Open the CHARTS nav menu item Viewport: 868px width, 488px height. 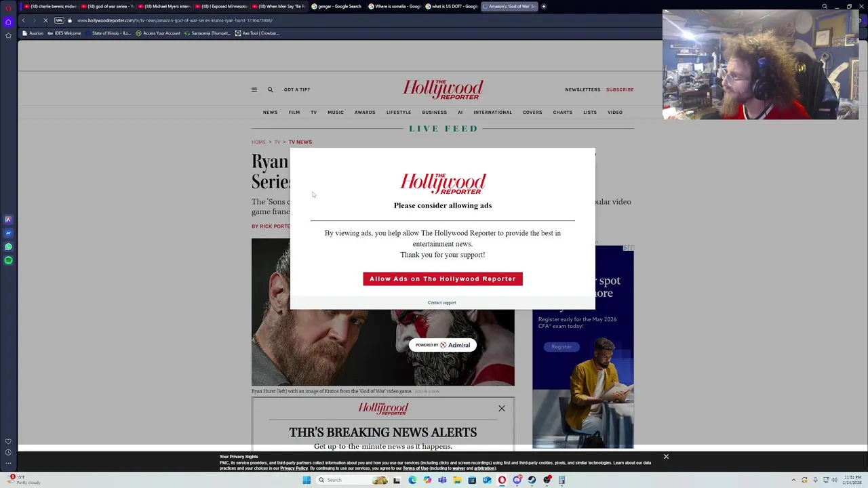pos(563,113)
